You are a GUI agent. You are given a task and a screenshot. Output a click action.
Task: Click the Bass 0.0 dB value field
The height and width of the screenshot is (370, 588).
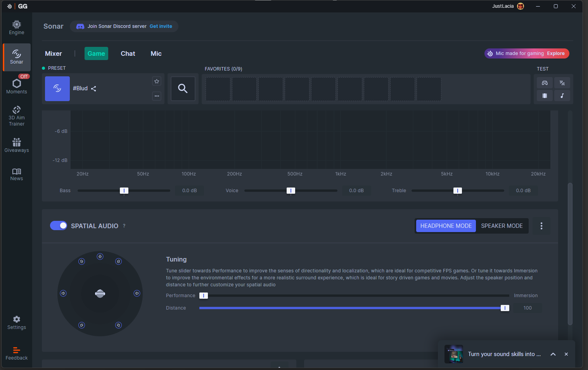(x=190, y=191)
